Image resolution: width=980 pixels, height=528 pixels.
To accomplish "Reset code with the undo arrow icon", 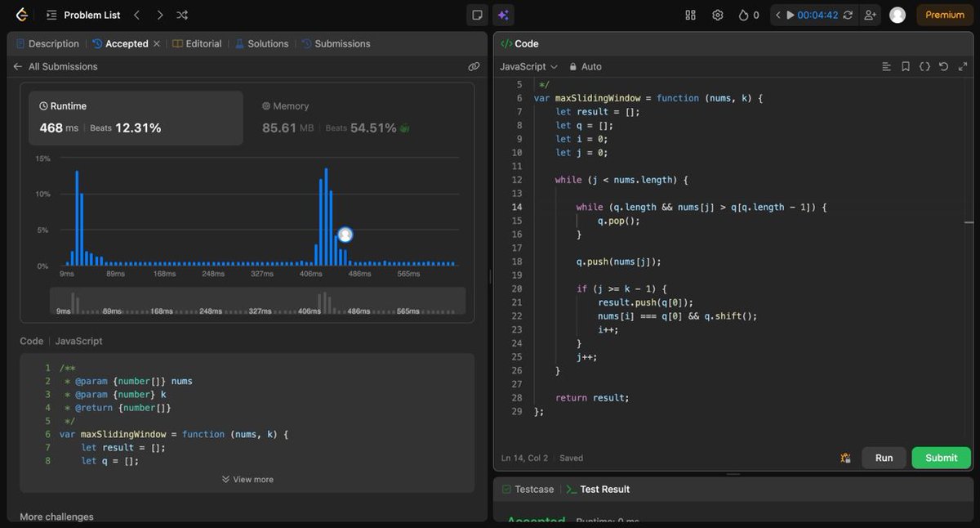I will [x=943, y=66].
